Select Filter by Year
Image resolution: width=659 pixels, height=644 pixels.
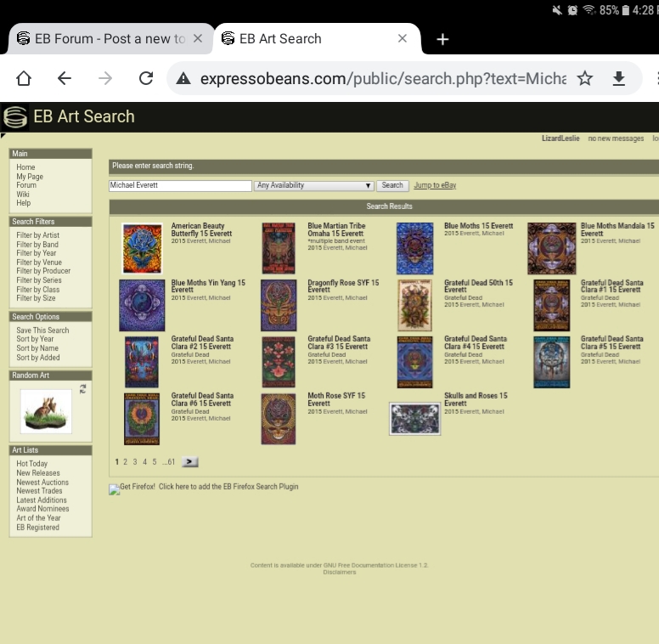(37, 253)
